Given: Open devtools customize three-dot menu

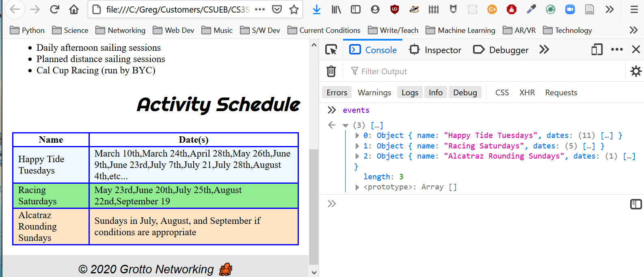Looking at the screenshot, I should 617,49.
